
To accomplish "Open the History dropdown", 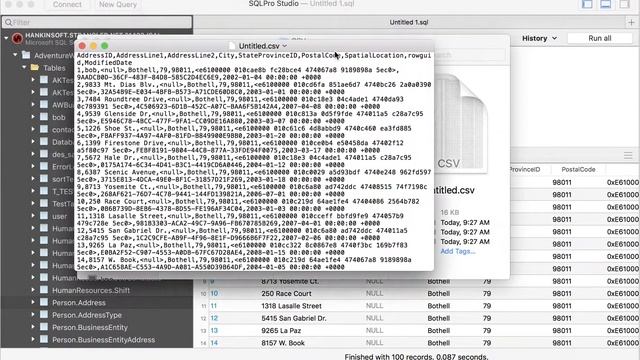I will [x=539, y=38].
